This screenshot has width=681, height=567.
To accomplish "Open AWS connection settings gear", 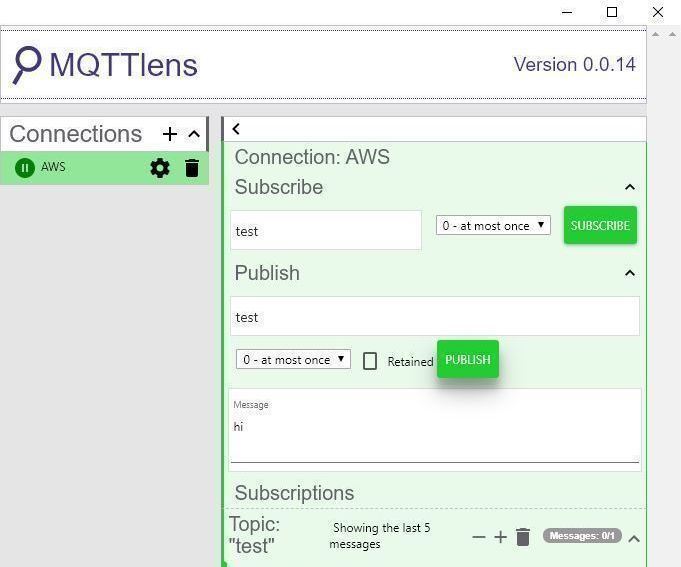I will click(x=160, y=168).
